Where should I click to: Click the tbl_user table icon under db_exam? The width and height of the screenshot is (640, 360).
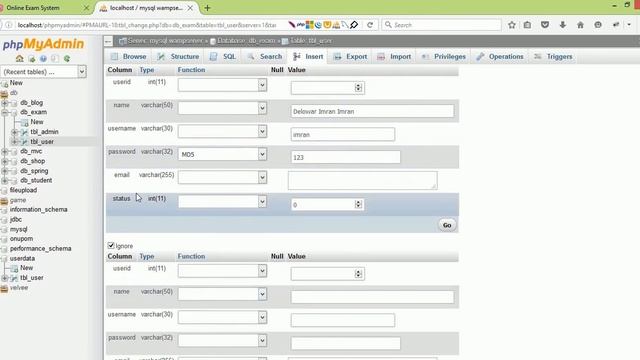[x=24, y=142]
